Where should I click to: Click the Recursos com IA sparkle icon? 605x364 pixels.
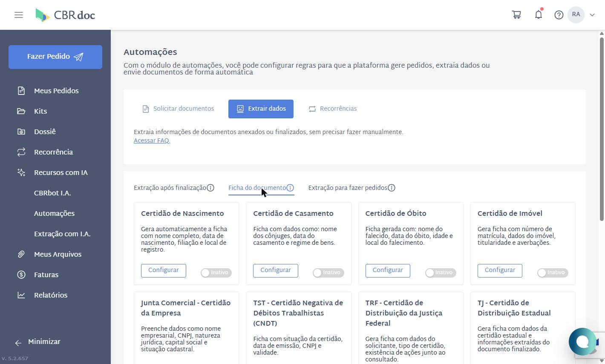[21, 172]
